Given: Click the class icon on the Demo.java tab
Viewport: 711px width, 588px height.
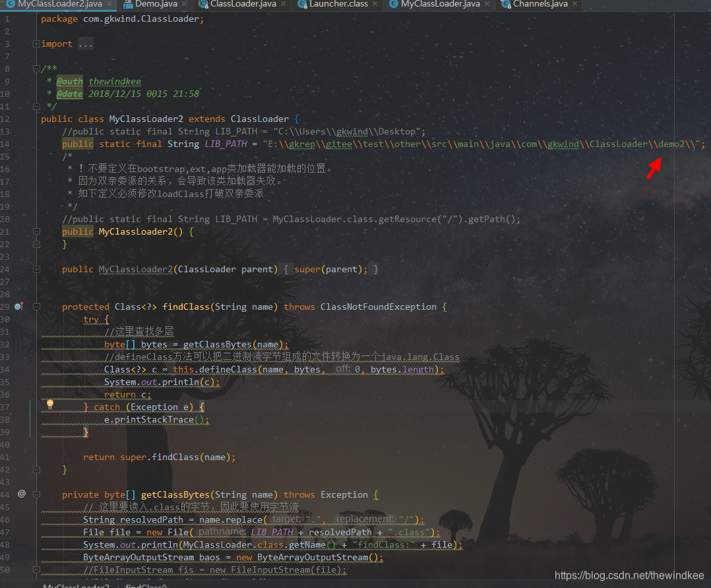Looking at the screenshot, I should 128,4.
